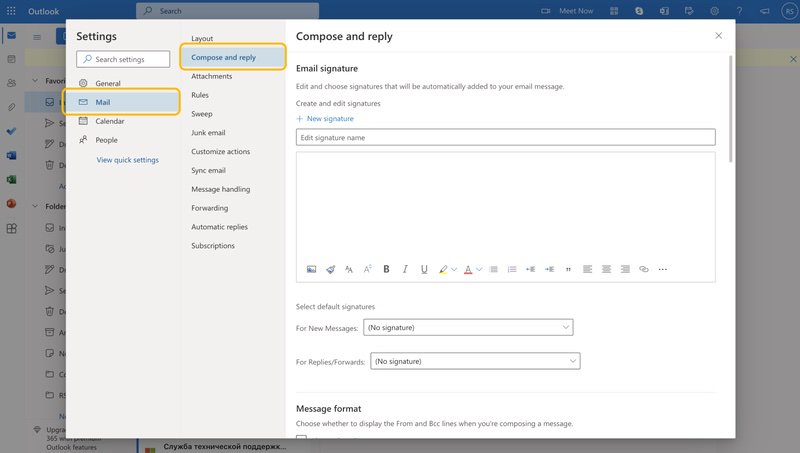The image size is (800, 453).
Task: Apply superscript formatting in the signature toolbar
Action: point(367,269)
